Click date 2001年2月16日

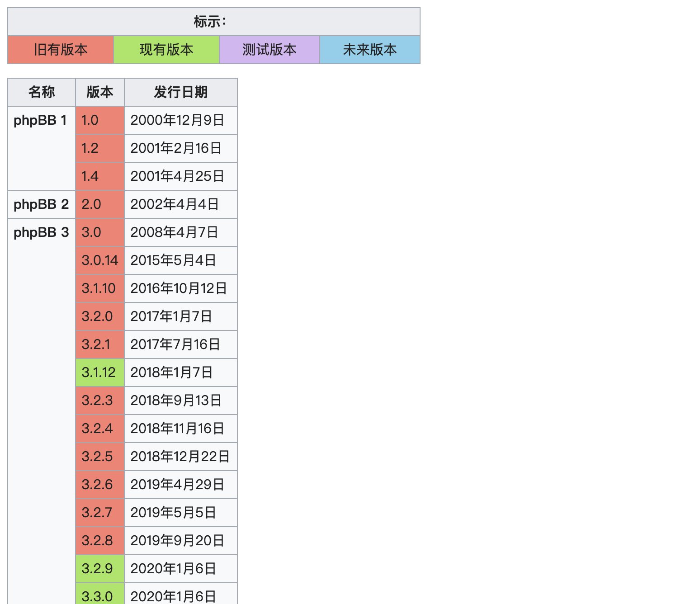[181, 148]
